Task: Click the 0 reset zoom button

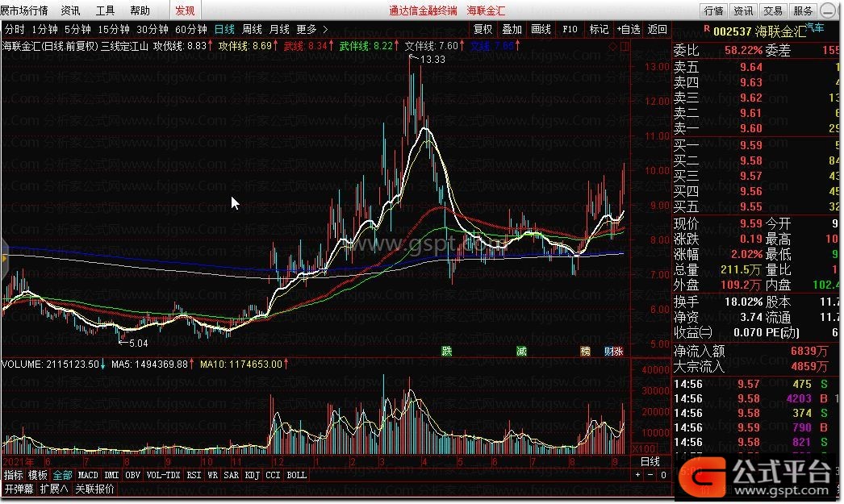Action: pos(663,475)
